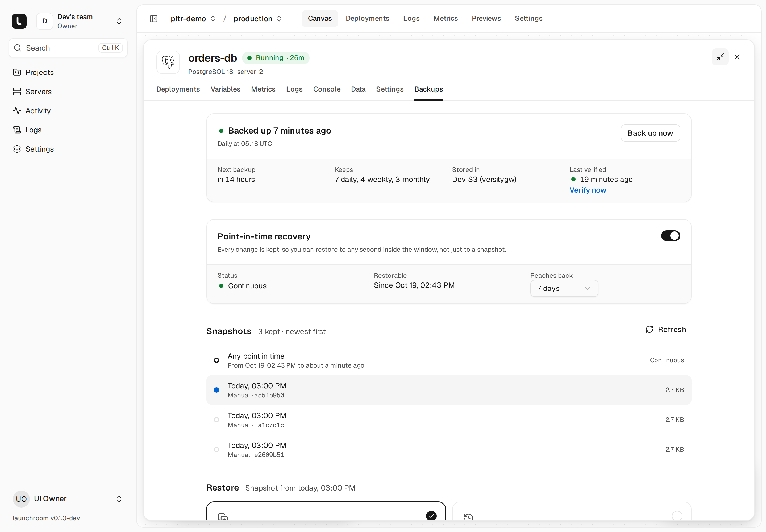
Task: Click the Running 26m status badge
Action: tap(276, 58)
